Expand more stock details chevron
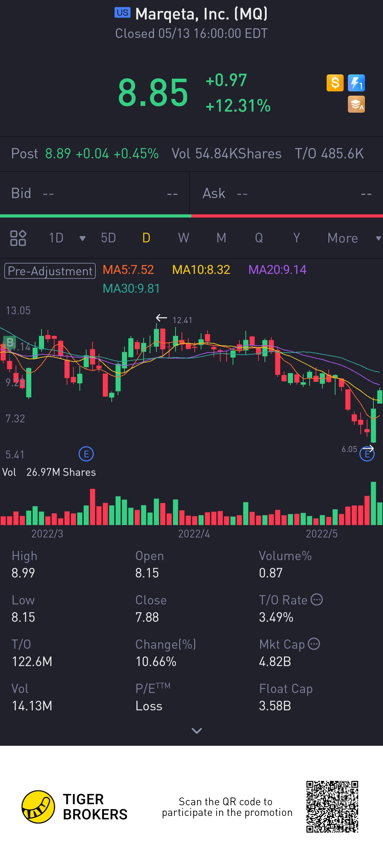The height and width of the screenshot is (868, 383). point(197,731)
